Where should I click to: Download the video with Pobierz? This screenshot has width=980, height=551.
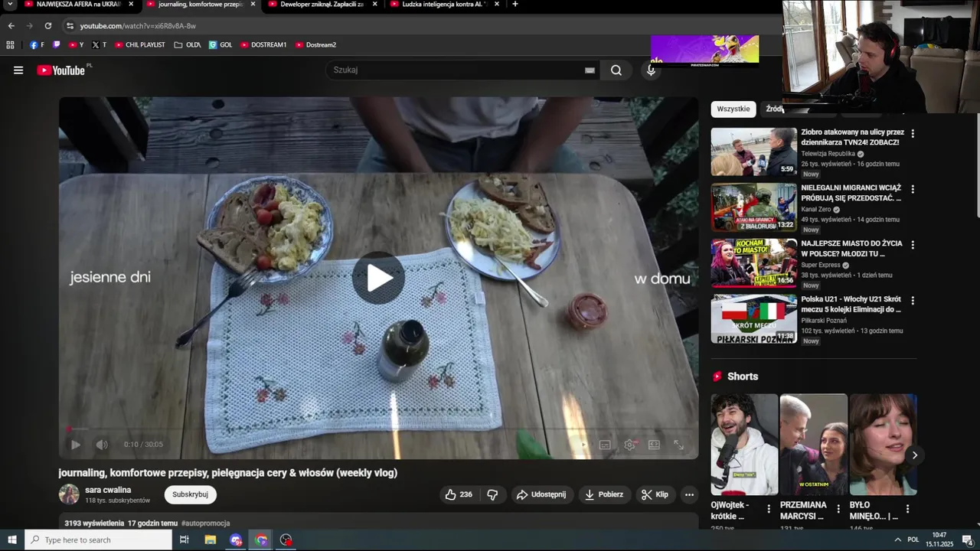point(604,494)
